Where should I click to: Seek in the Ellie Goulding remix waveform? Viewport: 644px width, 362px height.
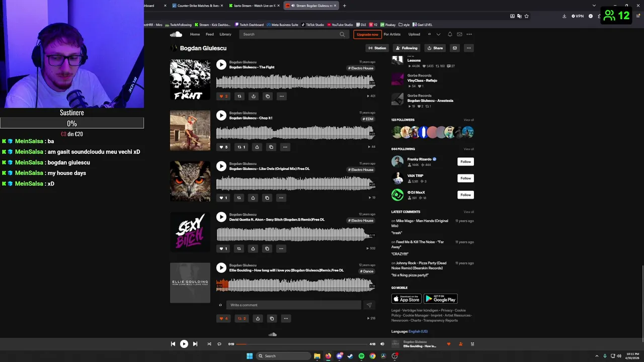(x=295, y=285)
